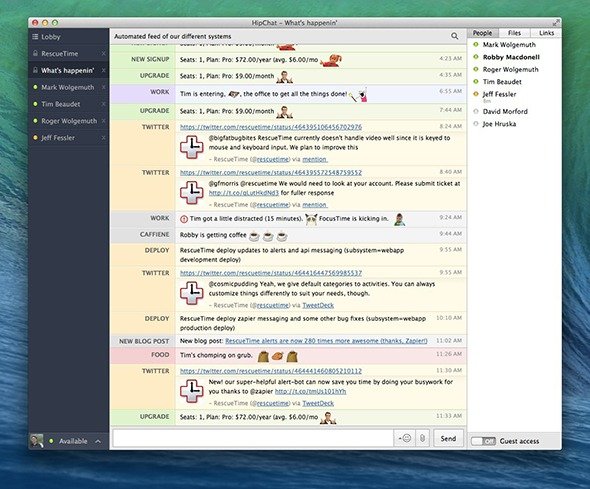Toggle the Guest access switch
590x489 pixels.
tap(483, 441)
